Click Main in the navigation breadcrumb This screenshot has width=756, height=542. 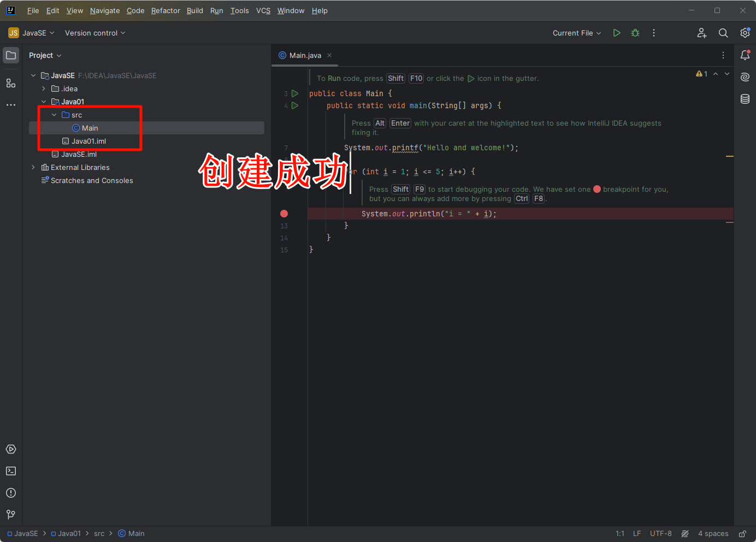point(131,534)
